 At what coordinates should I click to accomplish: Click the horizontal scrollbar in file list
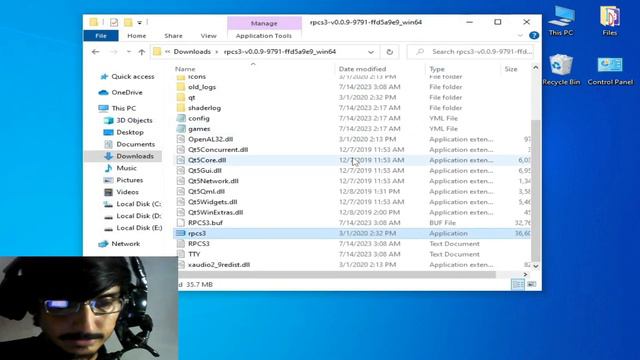click(x=337, y=274)
